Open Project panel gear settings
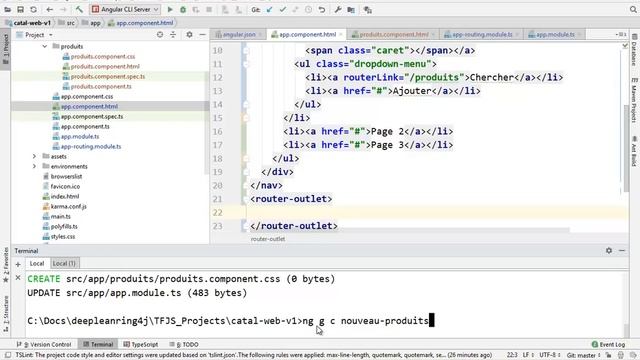This screenshot has height=360, width=640. (189, 35)
